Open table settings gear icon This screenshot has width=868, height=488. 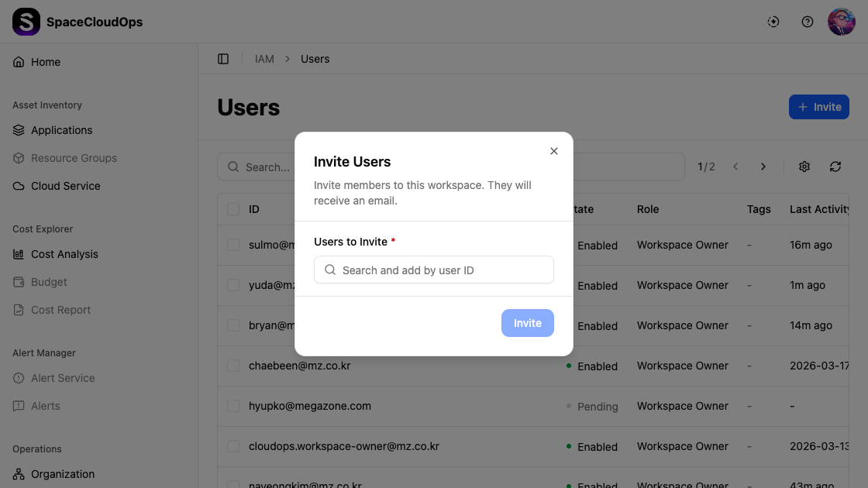coord(804,167)
